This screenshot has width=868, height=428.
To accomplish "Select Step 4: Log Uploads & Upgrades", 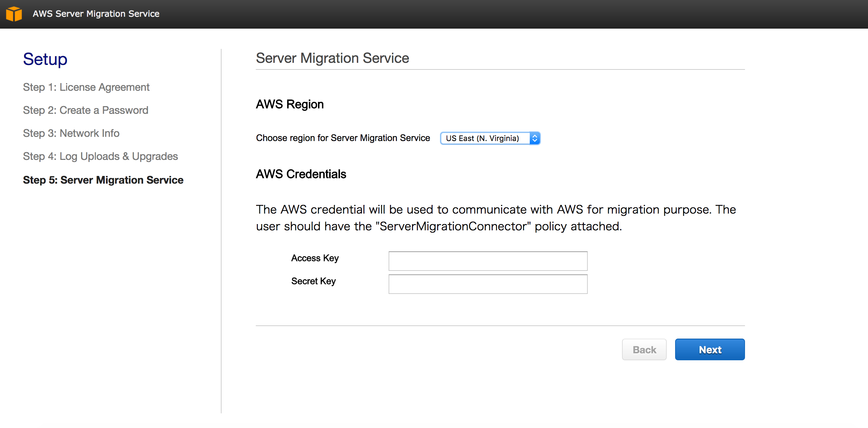I will 100,156.
